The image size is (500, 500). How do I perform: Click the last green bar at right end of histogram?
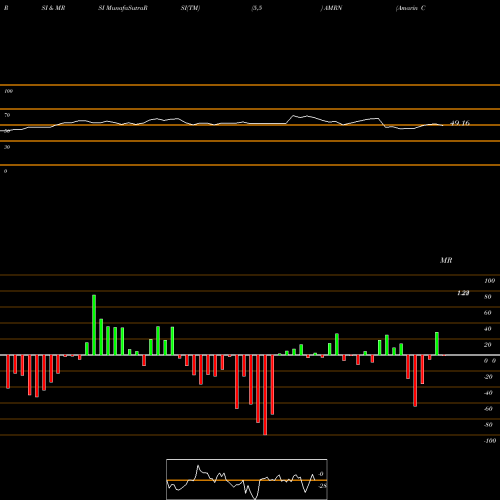[437, 344]
